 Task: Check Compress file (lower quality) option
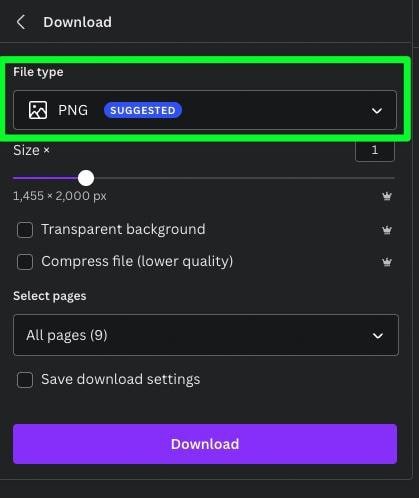25,262
